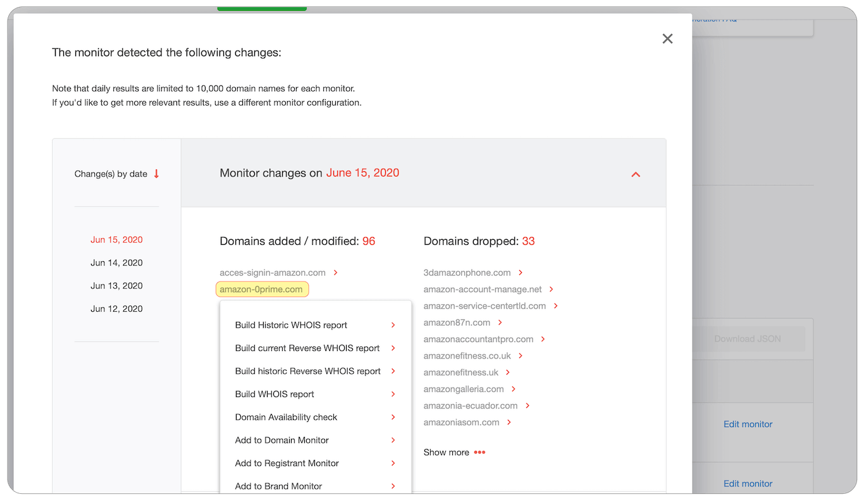This screenshot has height=504, width=864.
Task: Click chevron on Build current Reverse WHOIS row
Action: (393, 348)
